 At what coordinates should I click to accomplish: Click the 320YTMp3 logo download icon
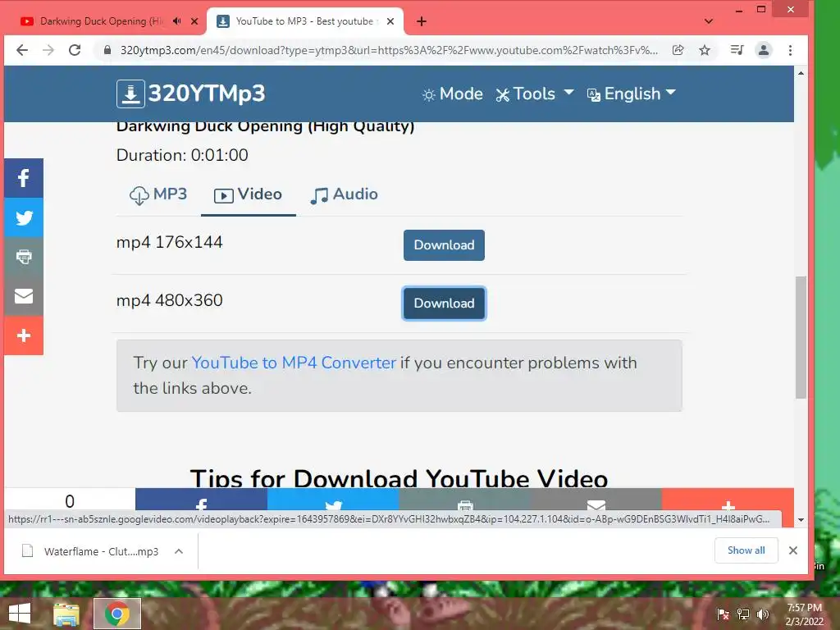point(130,94)
